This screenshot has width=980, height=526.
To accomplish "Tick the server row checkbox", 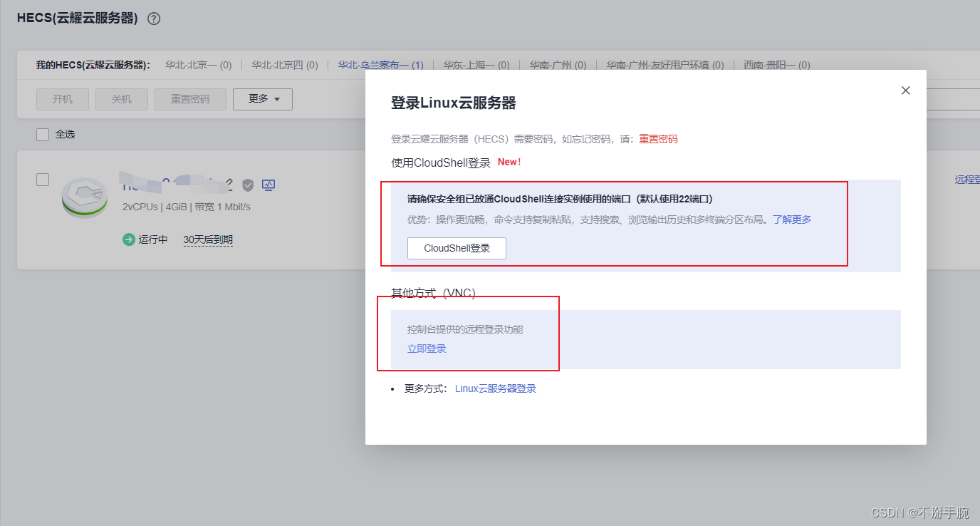I will (x=43, y=180).
